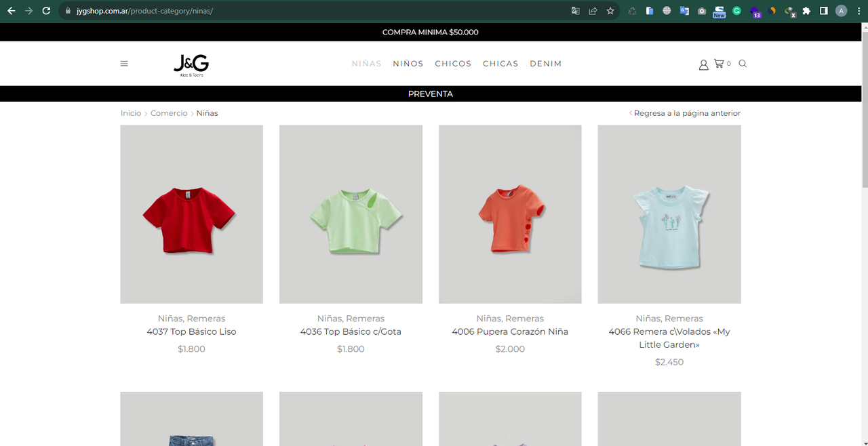Image resolution: width=868 pixels, height=446 pixels.
Task: Select the NIÑOS menu item
Action: click(408, 64)
